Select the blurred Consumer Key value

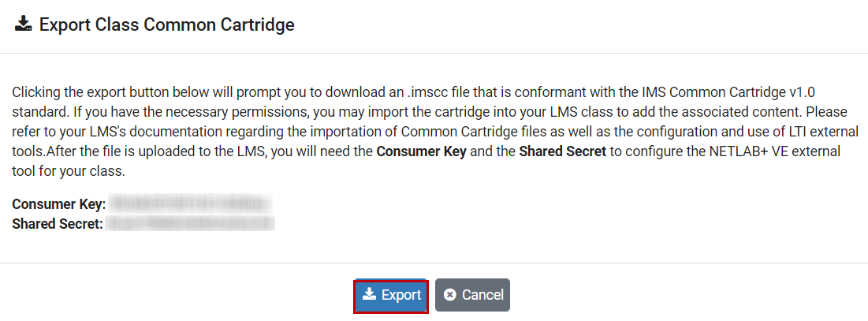(x=190, y=204)
